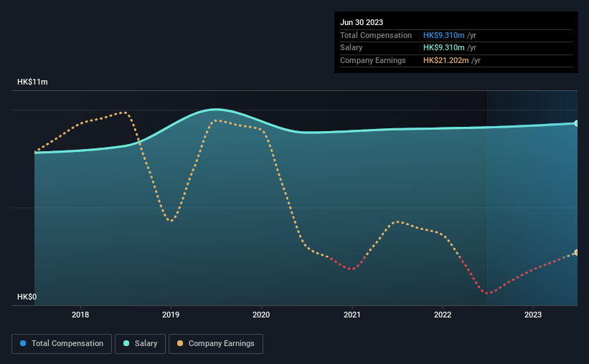Click the HK$0 axis label
The height and width of the screenshot is (364, 589).
27,297
